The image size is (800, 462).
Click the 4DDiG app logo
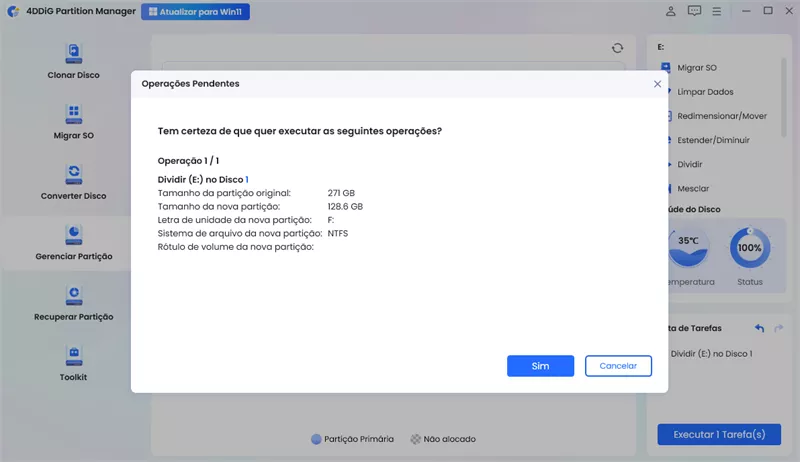coord(13,11)
